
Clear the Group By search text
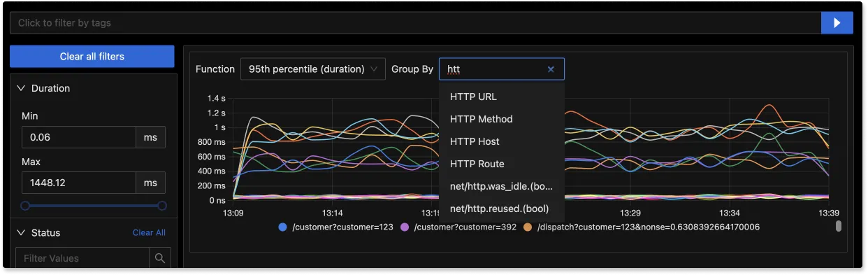[x=551, y=69]
